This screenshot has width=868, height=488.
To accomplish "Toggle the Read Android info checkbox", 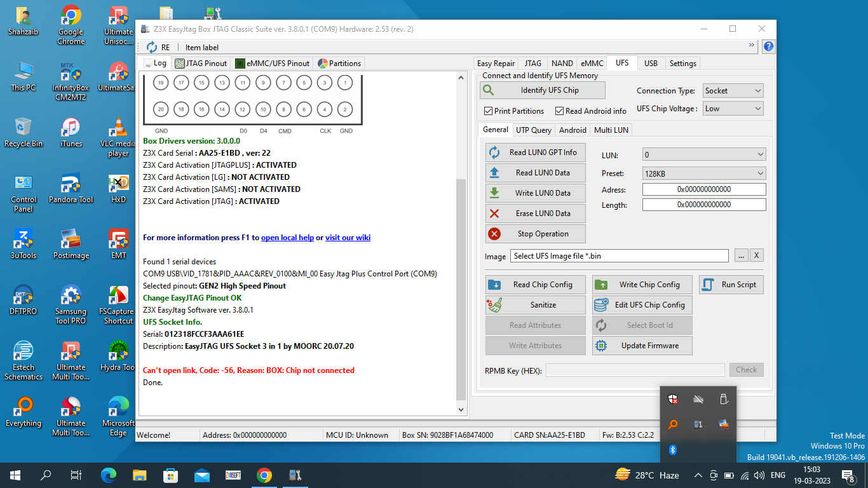I will point(559,111).
